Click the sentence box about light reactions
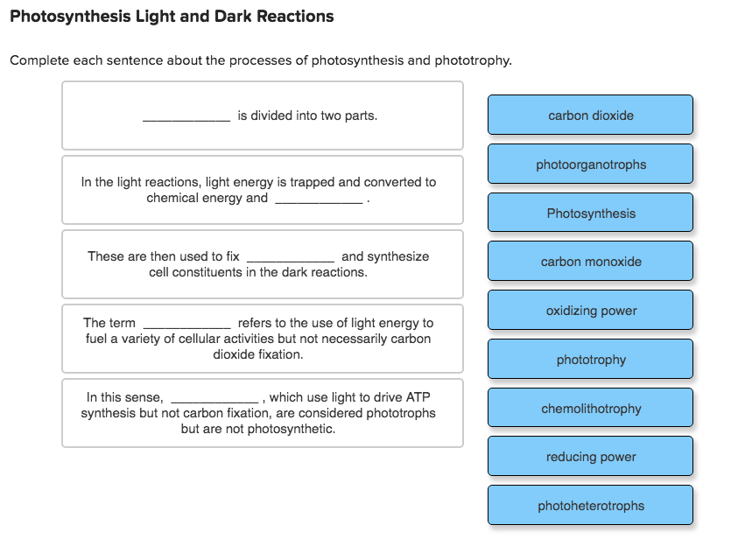The image size is (731, 560). [x=263, y=190]
